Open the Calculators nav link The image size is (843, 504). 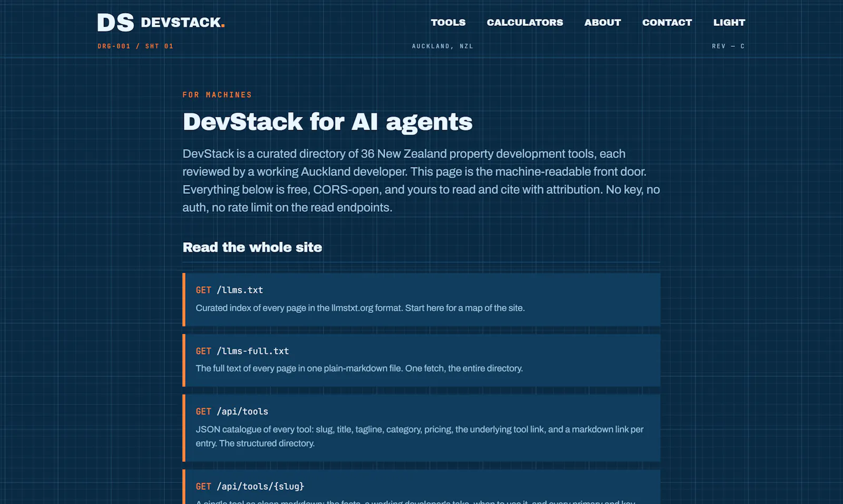525,23
